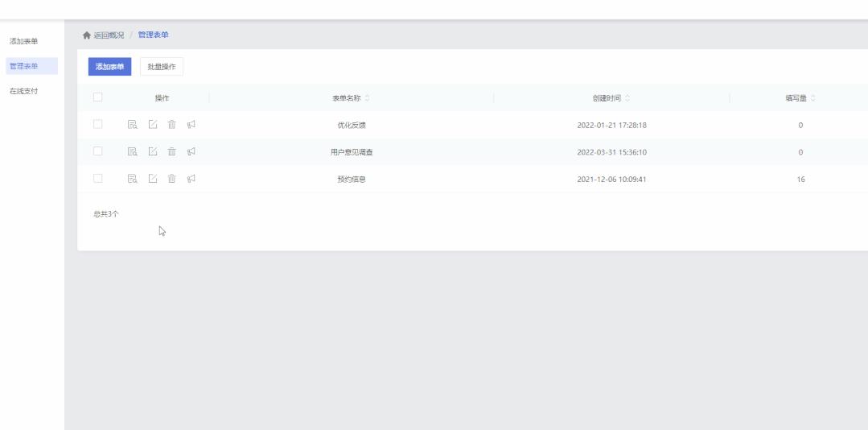Click the trash icon for 预约信息
868x430 pixels.
tap(171, 179)
